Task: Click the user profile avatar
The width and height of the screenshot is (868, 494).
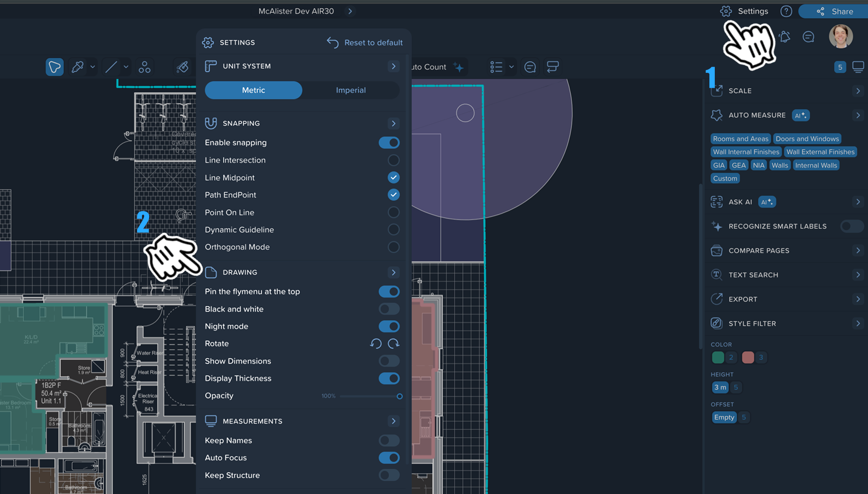Action: pos(840,36)
